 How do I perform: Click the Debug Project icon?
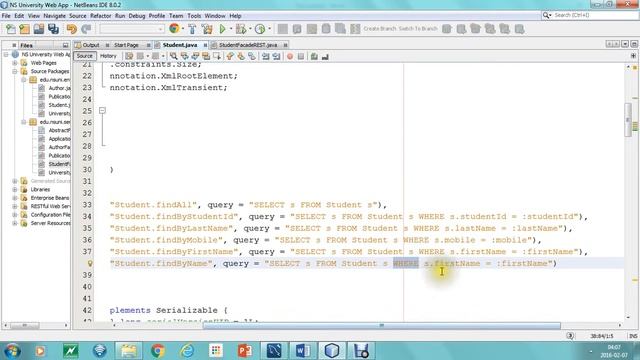(241, 29)
